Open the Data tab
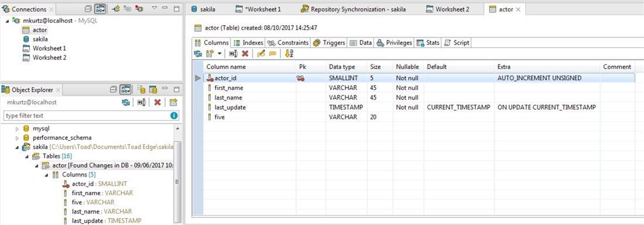 [361, 43]
